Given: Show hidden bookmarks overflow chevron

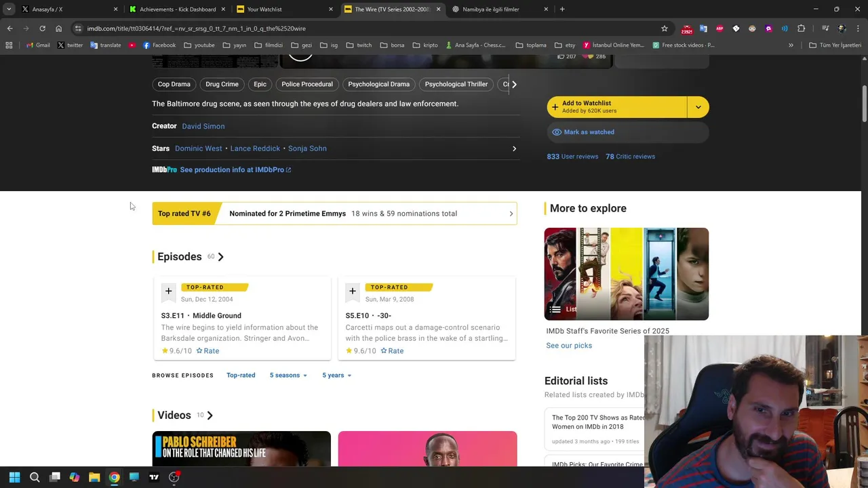Looking at the screenshot, I should [791, 45].
